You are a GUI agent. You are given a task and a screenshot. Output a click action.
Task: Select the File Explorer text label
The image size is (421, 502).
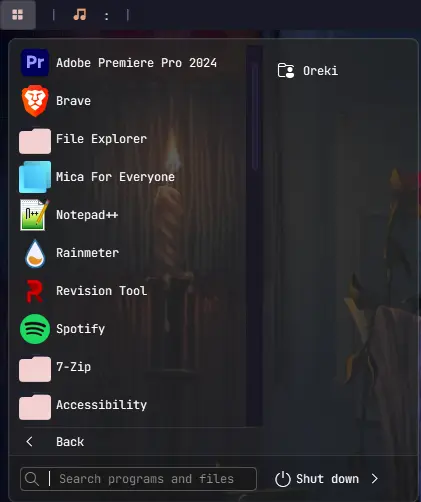point(101,139)
